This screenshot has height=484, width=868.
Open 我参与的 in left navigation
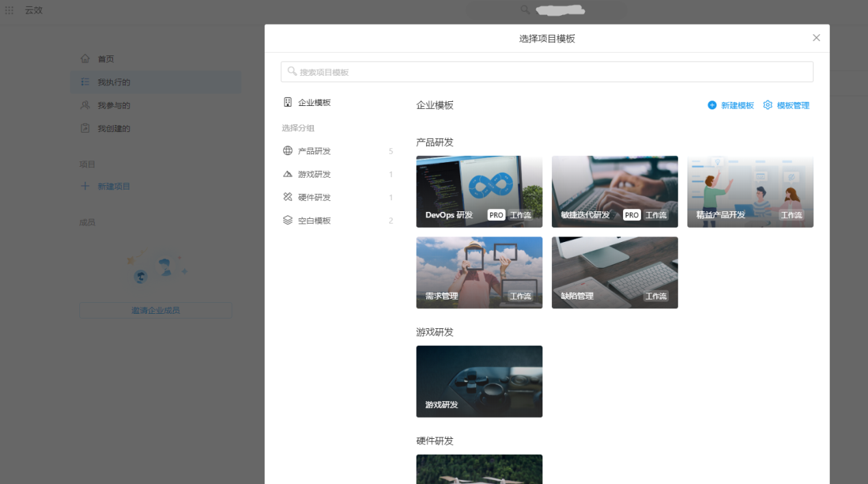tap(156, 105)
